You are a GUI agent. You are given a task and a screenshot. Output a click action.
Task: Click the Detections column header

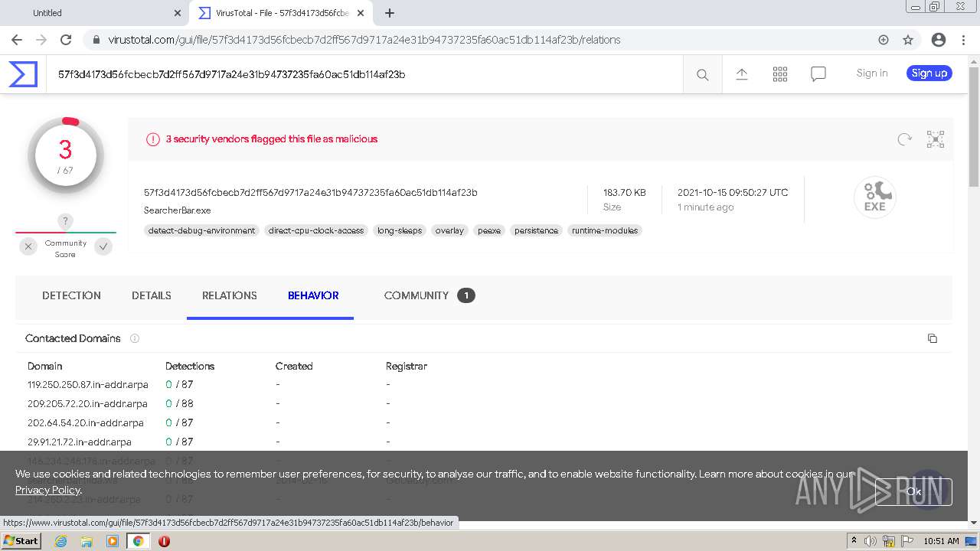tap(190, 366)
